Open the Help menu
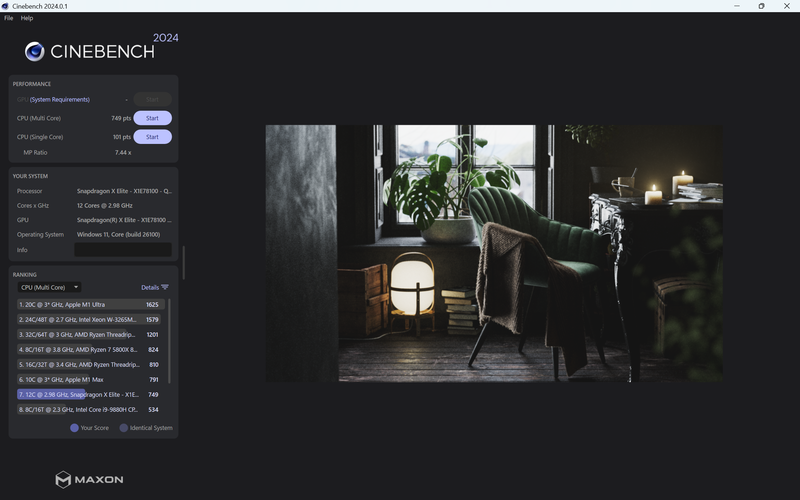The width and height of the screenshot is (800, 500). pos(27,18)
